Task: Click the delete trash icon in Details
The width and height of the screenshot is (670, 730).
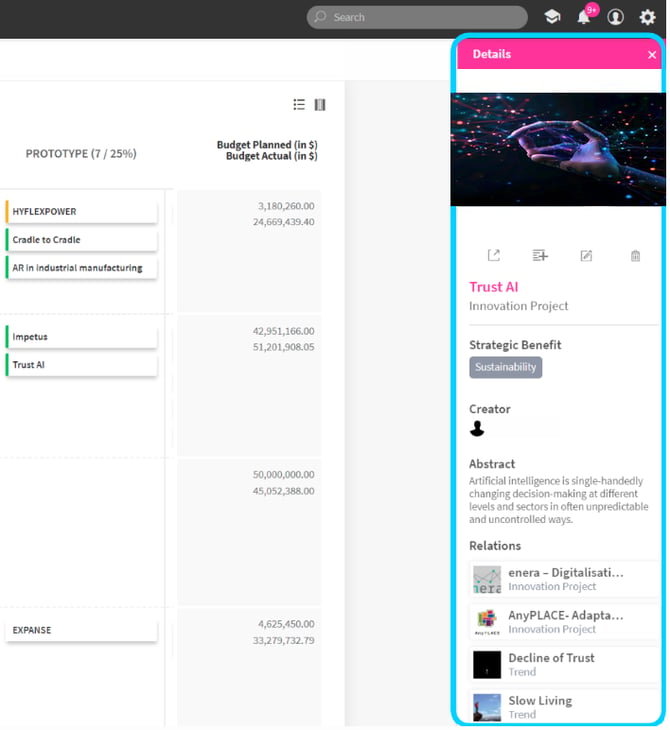Action: point(635,255)
